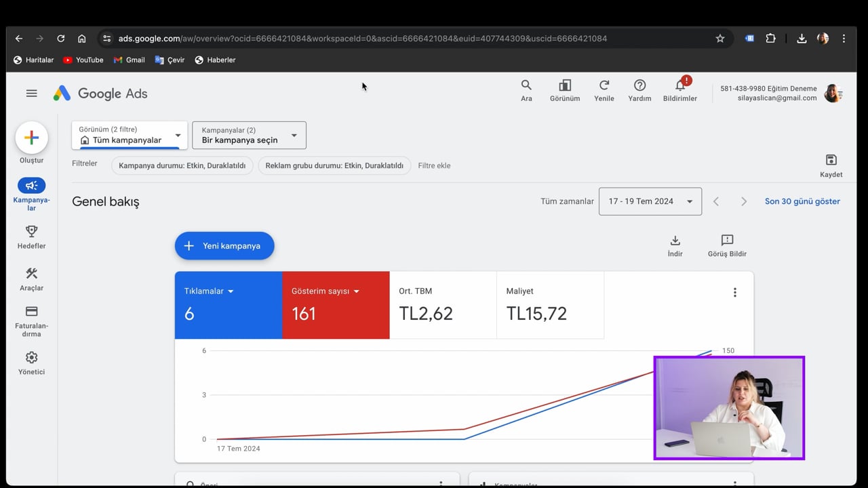This screenshot has width=868, height=488.
Task: Open Hedefler in the sidebar
Action: pos(31,237)
